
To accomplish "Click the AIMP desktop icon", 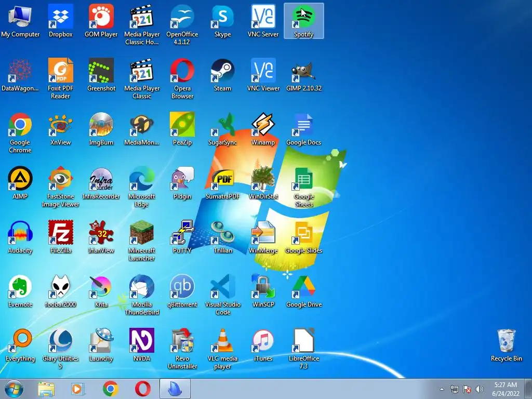I will click(x=20, y=183).
